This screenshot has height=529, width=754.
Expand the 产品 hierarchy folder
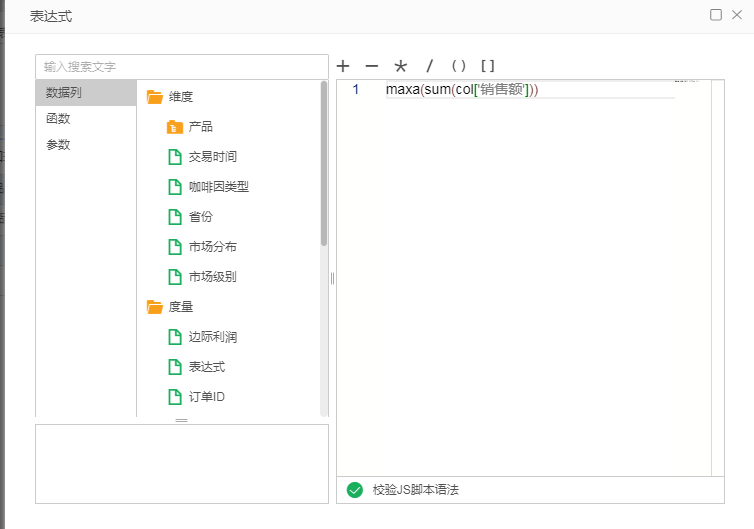[x=175, y=127]
